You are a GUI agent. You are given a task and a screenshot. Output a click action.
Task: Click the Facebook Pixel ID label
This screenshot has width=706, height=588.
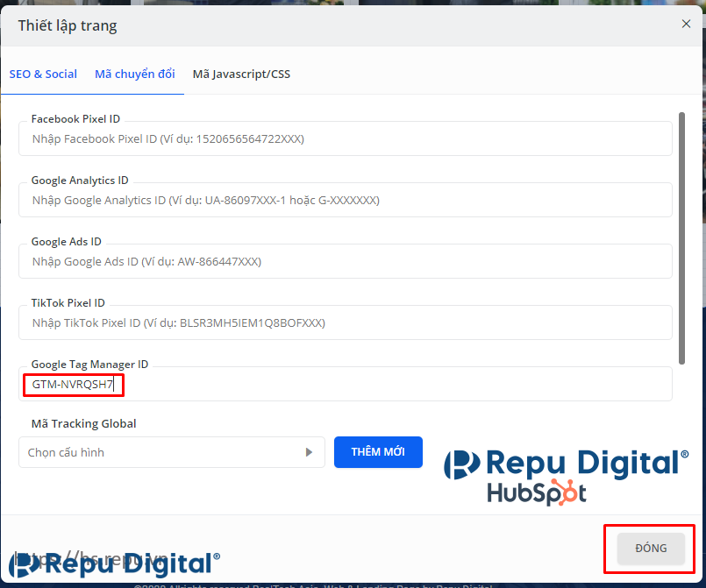75,119
